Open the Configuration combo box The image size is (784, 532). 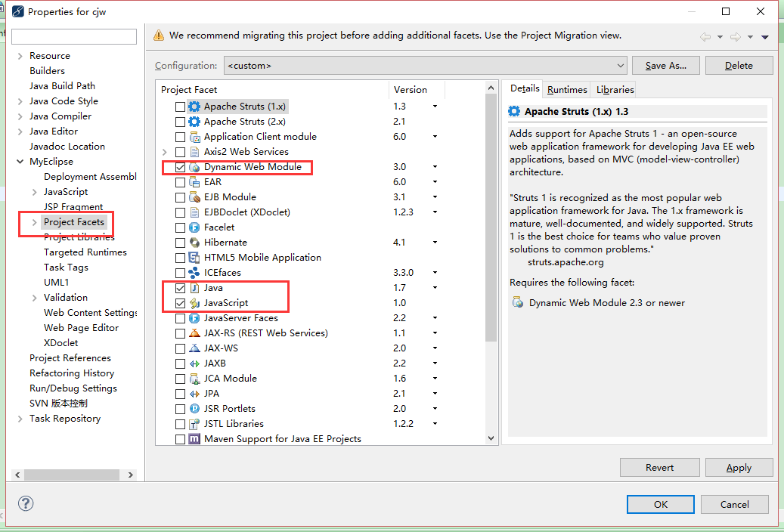click(x=426, y=66)
